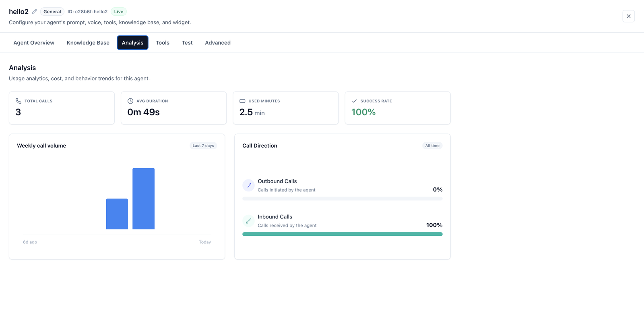Click the 0m 49s duration value

[144, 112]
